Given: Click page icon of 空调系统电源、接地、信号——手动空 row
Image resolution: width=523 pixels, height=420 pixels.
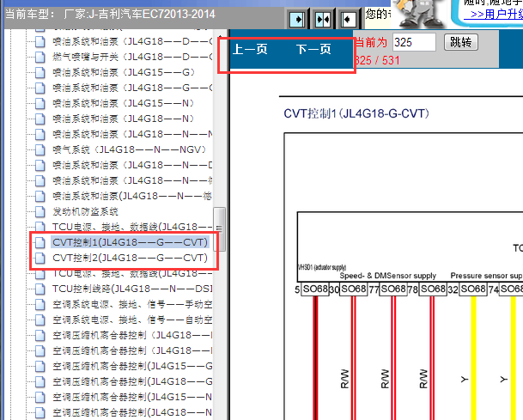Looking at the screenshot, I should (40, 304).
